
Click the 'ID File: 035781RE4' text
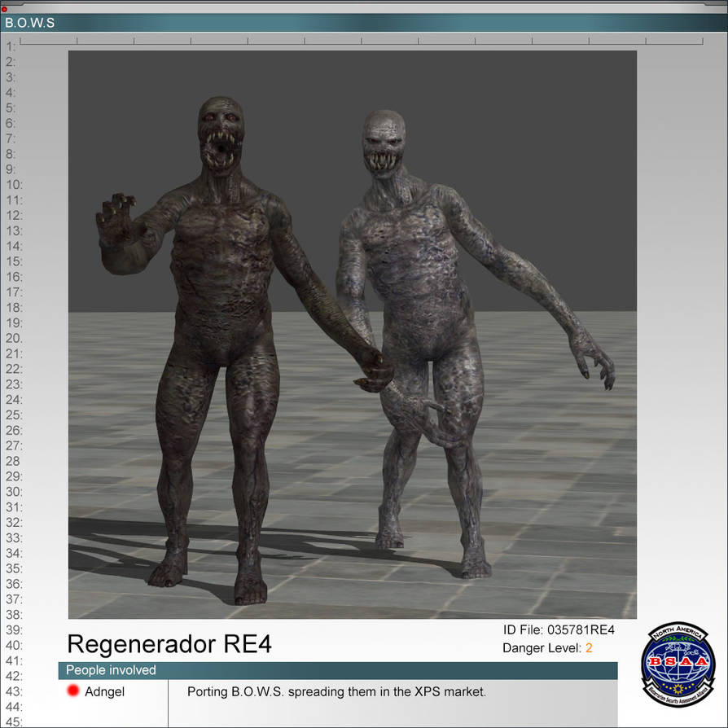tap(559, 630)
